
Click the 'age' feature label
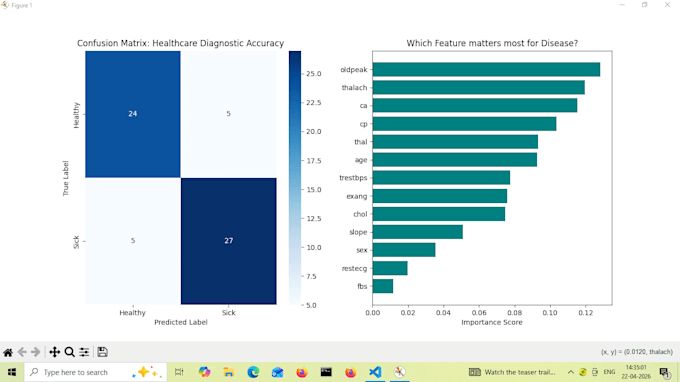point(361,160)
